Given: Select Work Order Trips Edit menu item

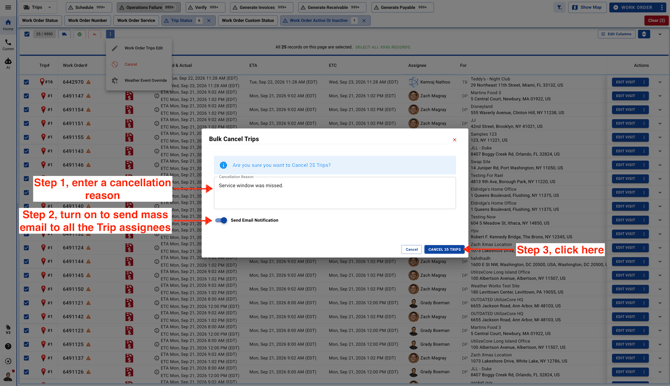Looking at the screenshot, I should pyautogui.click(x=139, y=48).
